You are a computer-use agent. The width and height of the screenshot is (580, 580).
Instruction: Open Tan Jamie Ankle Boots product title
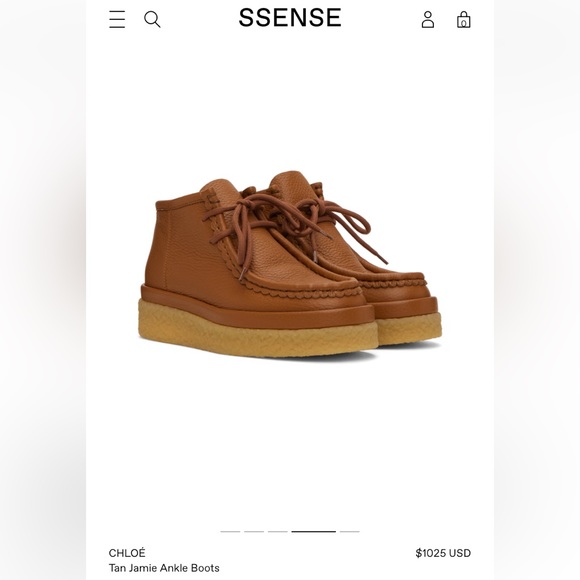tap(164, 568)
